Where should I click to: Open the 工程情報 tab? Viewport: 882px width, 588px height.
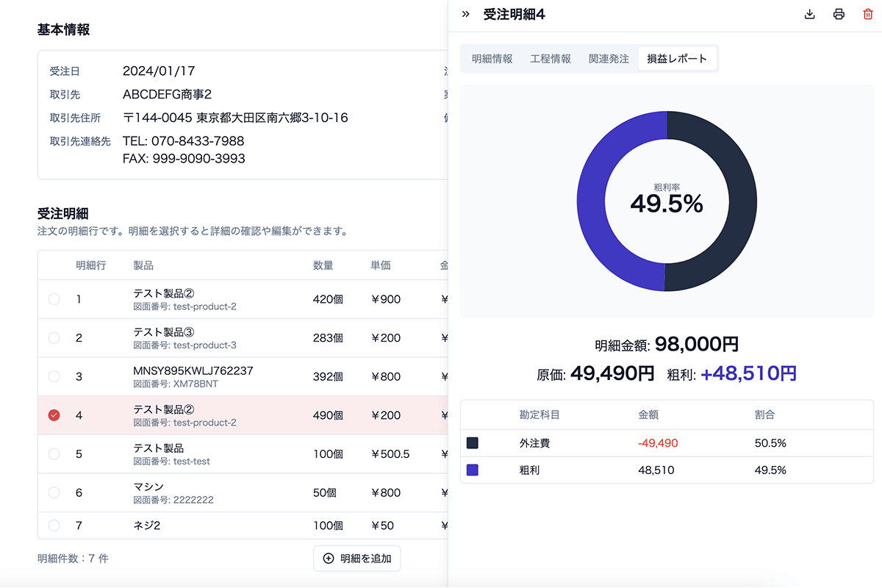click(x=551, y=59)
